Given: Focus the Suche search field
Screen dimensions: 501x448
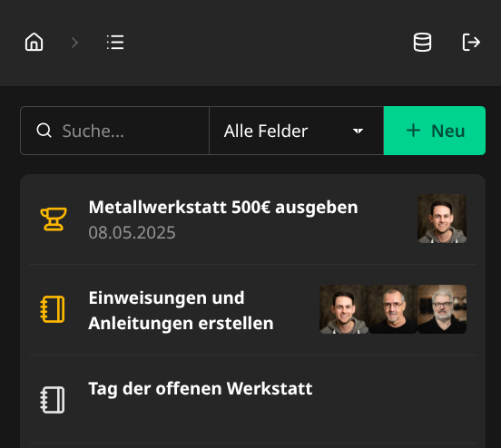Looking at the screenshot, I should (x=114, y=131).
